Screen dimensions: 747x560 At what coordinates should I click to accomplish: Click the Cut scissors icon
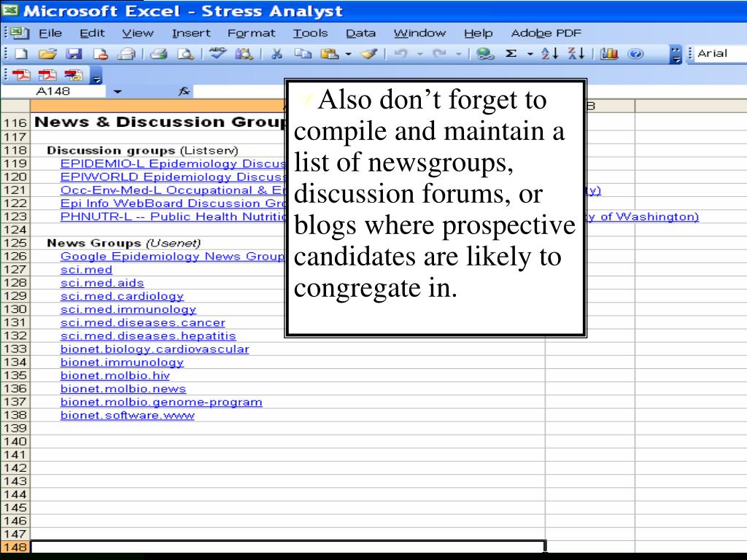[276, 54]
